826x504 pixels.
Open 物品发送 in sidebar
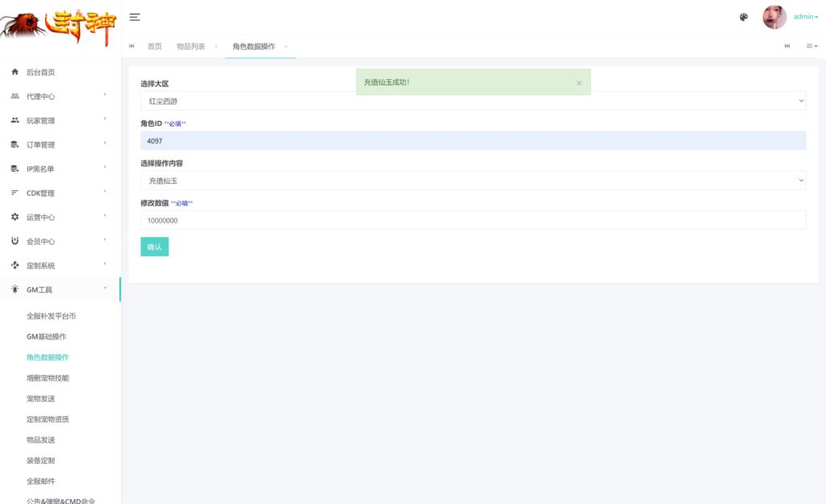[40, 440]
